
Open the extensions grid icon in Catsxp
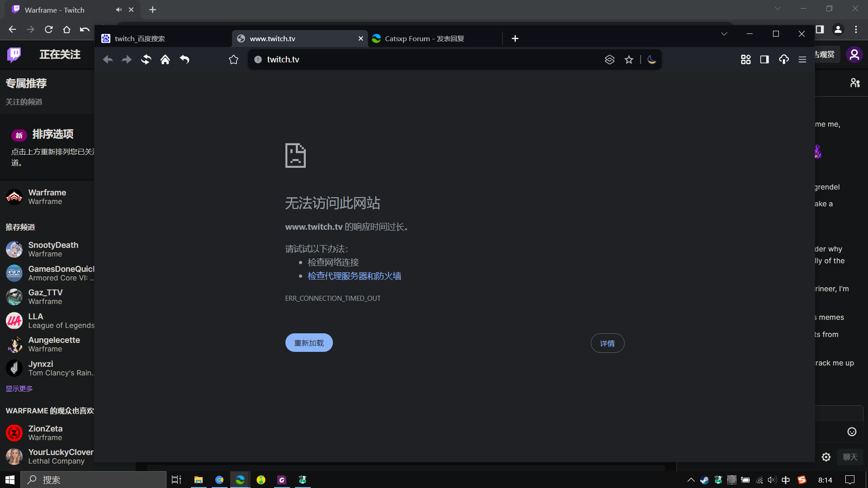(x=746, y=60)
